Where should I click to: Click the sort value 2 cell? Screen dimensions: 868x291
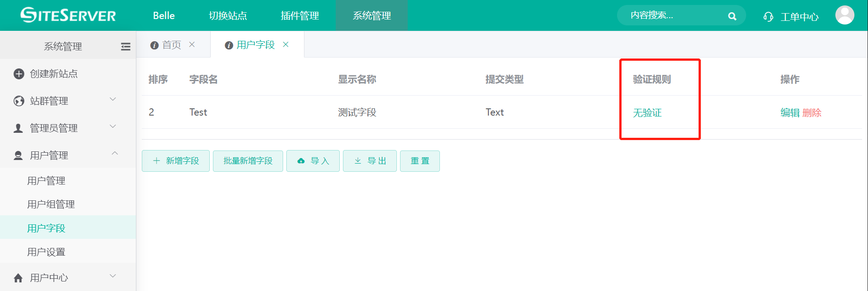[x=151, y=112]
